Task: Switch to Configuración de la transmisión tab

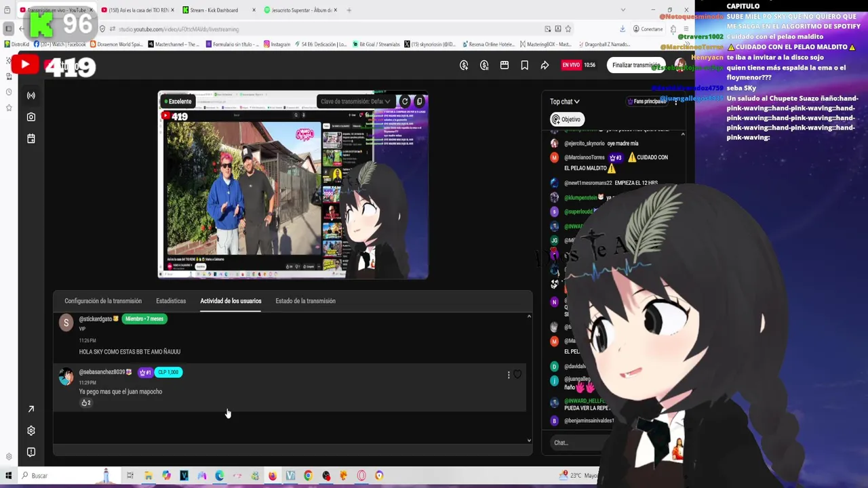Action: pos(103,301)
